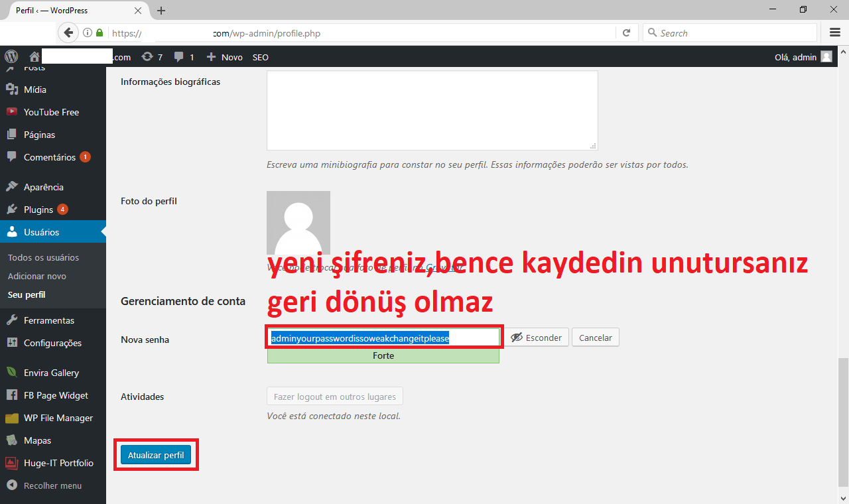Click Atualizar perfil button

pyautogui.click(x=156, y=455)
